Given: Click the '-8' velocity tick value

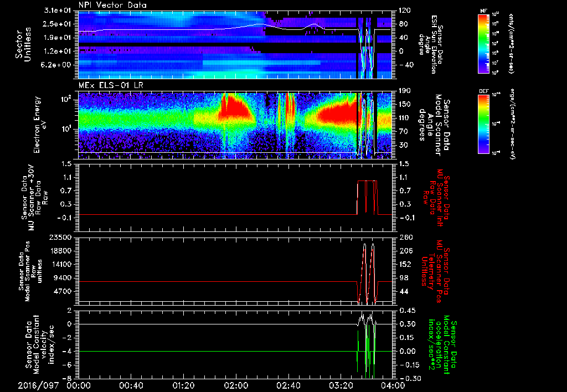Looking at the screenshot, I should point(68,378).
